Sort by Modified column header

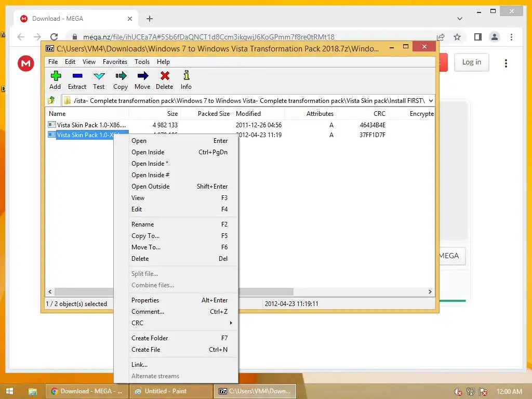click(x=259, y=114)
